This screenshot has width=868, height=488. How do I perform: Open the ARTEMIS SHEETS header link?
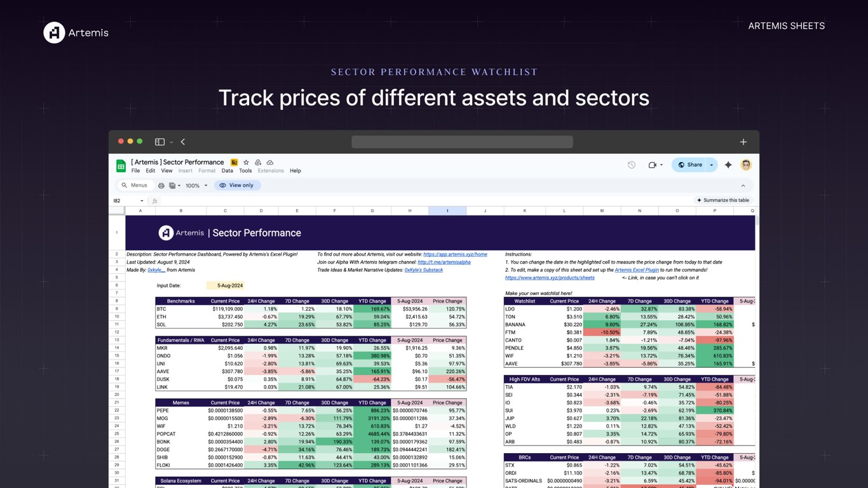click(x=786, y=26)
